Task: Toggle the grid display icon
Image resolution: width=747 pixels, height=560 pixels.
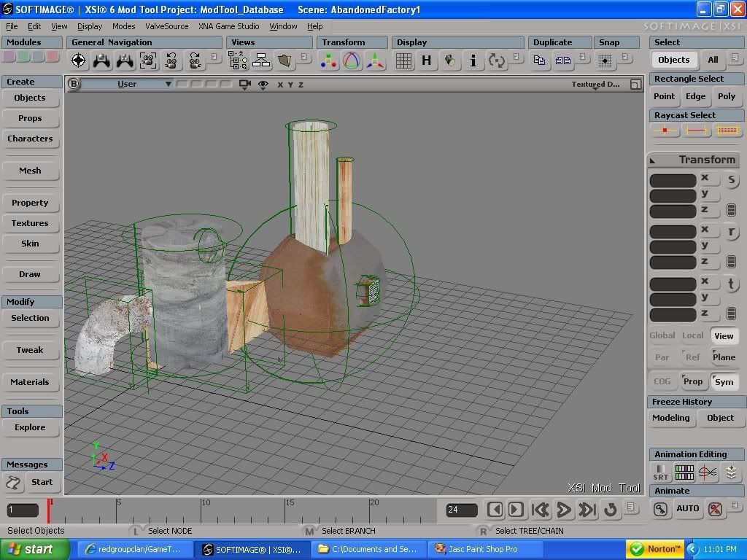Action: [x=403, y=61]
